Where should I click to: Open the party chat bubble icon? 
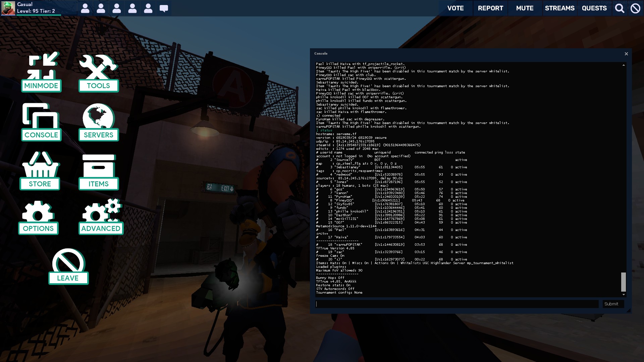coord(164,8)
